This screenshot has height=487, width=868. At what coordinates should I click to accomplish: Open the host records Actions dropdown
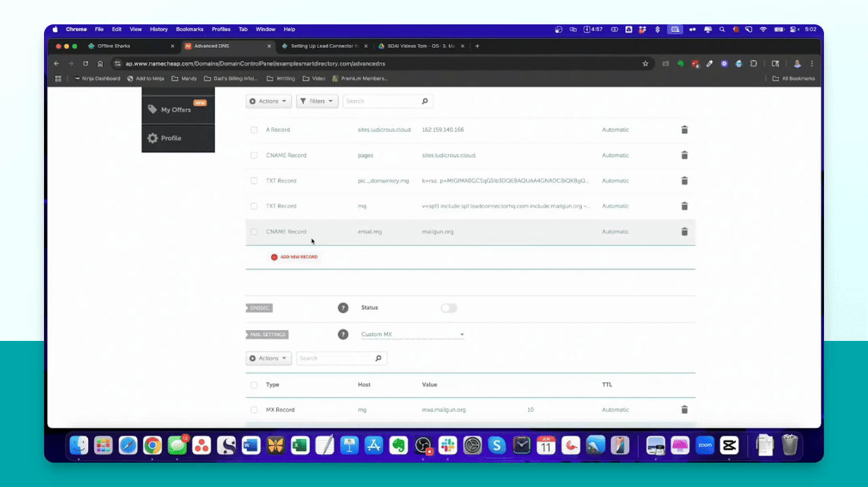pos(269,101)
